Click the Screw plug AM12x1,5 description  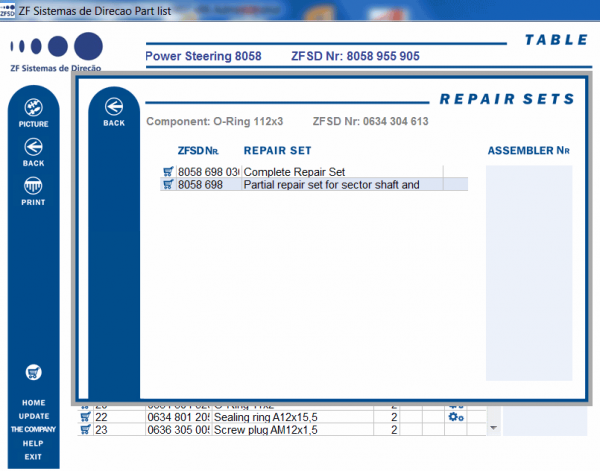point(266,430)
